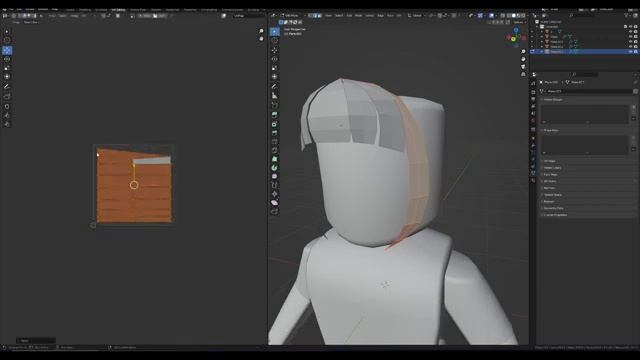The image size is (640, 360).
Task: Open the Global transform orientation dropdown
Action: pyautogui.click(x=417, y=16)
